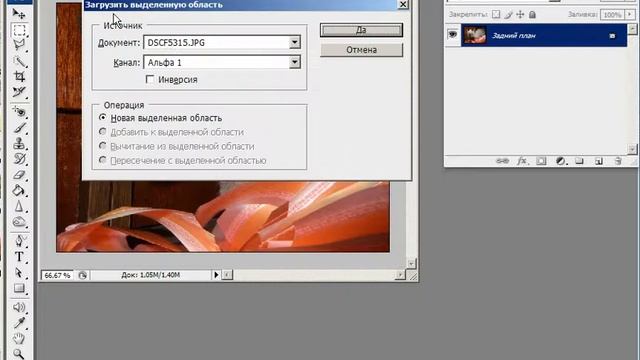
Task: Select Новая выделенная область radio
Action: (x=103, y=118)
